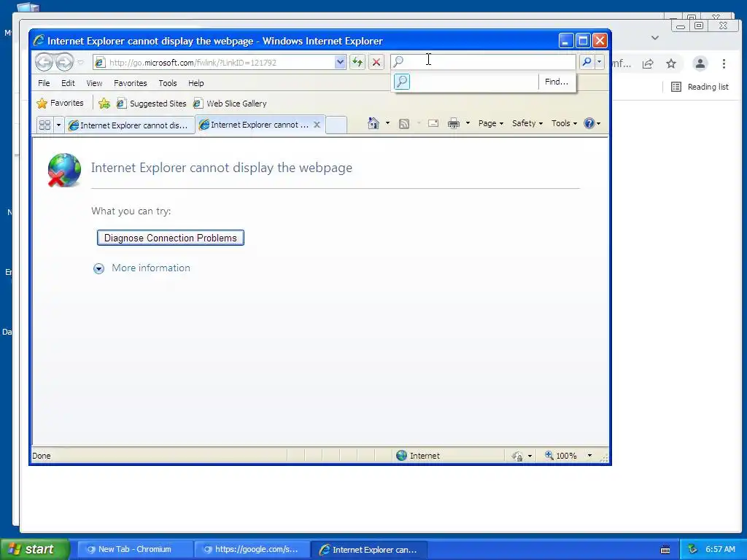Click the More information link text
Screen dimensions: 747x560
tap(151, 268)
